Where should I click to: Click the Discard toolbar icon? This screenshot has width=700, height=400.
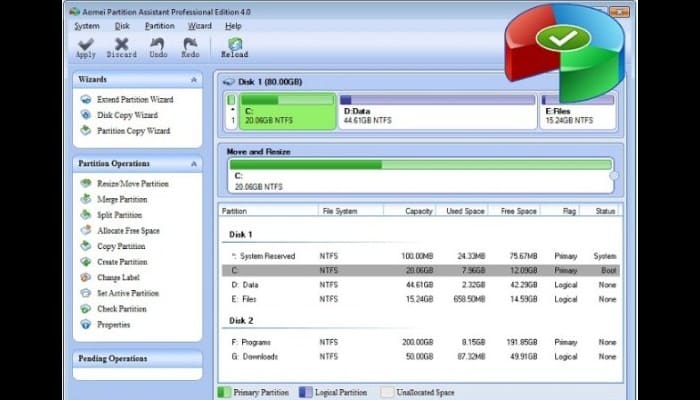coord(121,44)
